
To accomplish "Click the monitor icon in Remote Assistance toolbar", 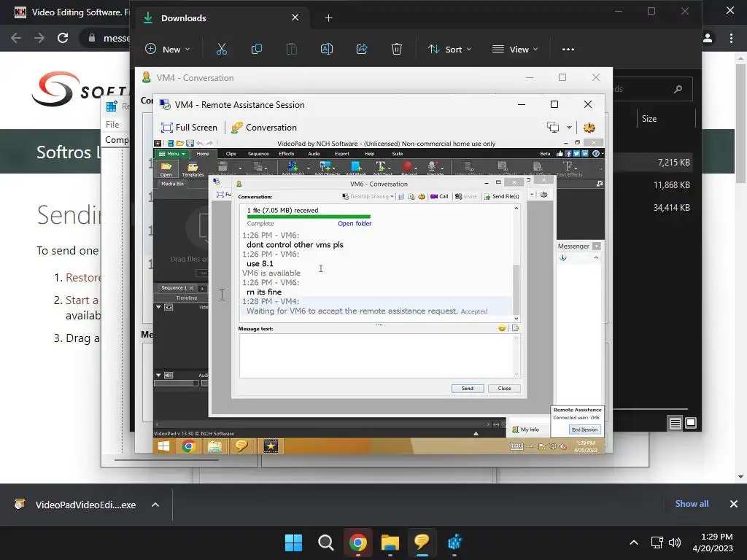I will pos(553,128).
